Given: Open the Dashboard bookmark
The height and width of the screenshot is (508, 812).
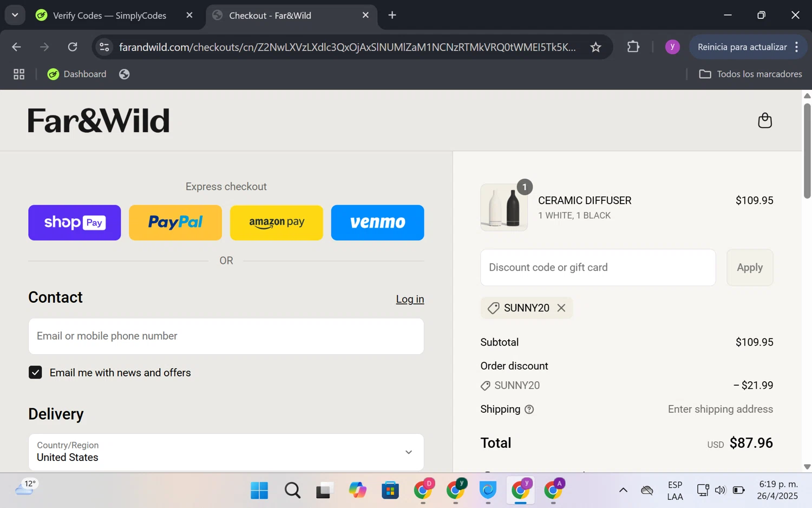Looking at the screenshot, I should pyautogui.click(x=77, y=74).
